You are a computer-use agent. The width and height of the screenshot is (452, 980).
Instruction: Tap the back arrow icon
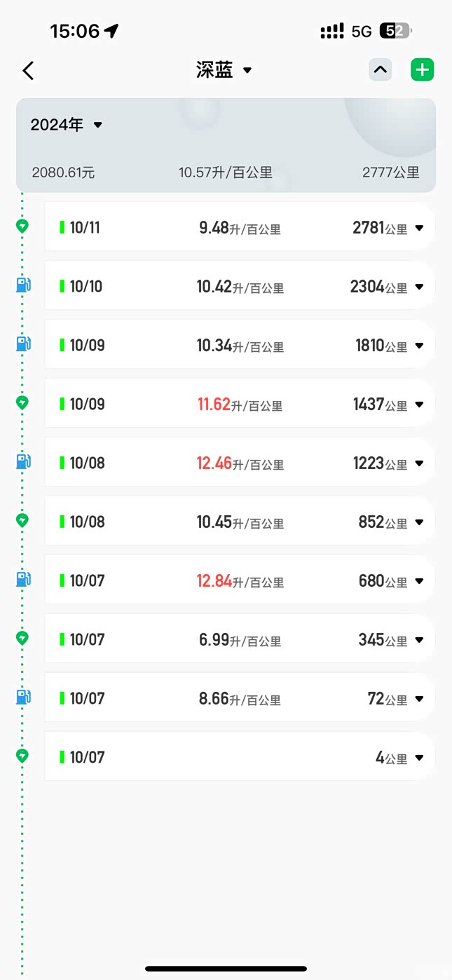(28, 70)
